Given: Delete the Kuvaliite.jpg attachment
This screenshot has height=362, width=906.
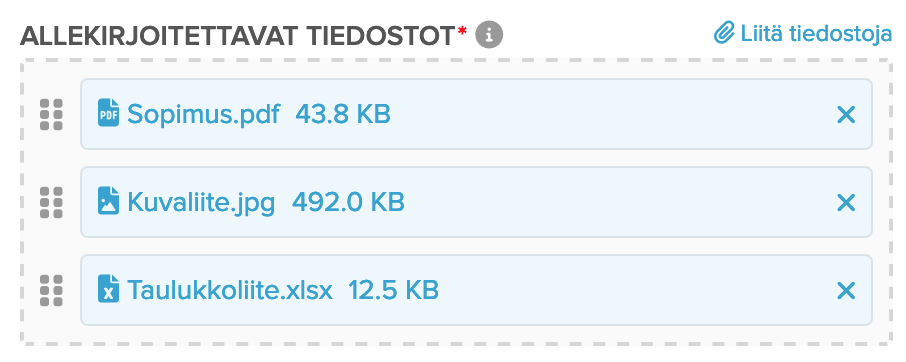Looking at the screenshot, I should click(846, 203).
